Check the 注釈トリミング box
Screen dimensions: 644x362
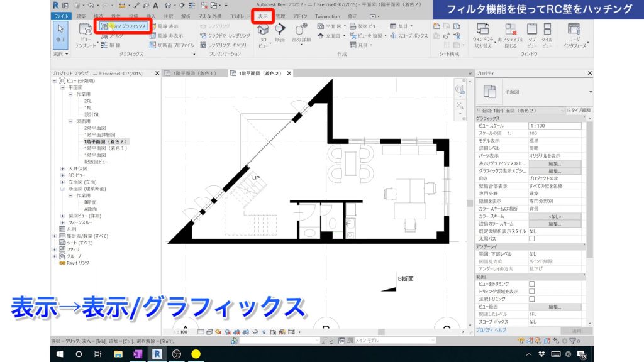[532, 299]
